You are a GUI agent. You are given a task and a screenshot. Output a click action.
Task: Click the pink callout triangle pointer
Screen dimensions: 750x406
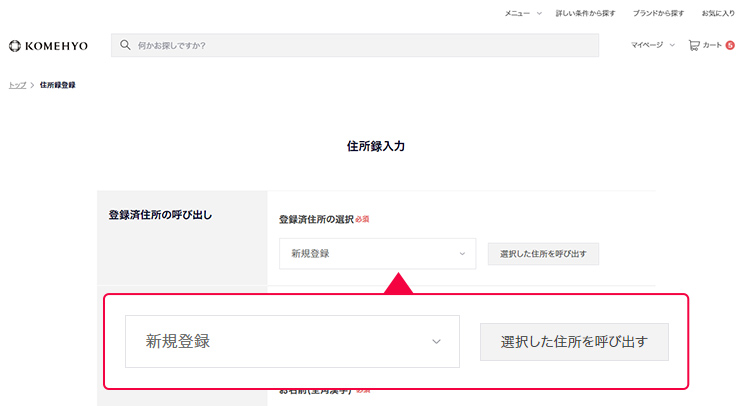(398, 283)
